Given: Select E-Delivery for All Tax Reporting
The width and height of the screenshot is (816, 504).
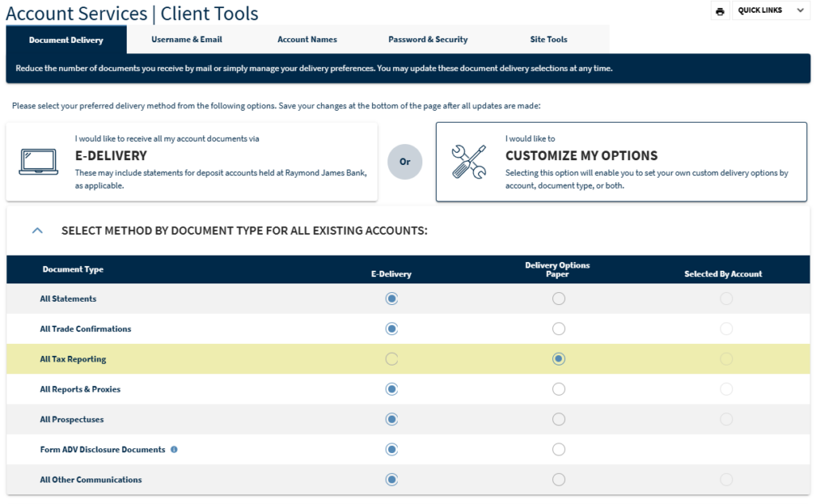Looking at the screenshot, I should click(x=392, y=359).
